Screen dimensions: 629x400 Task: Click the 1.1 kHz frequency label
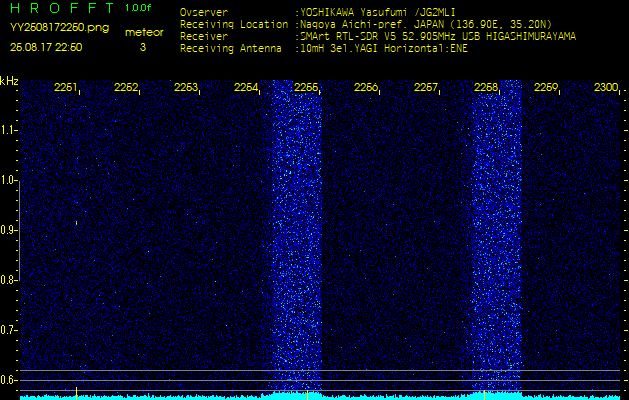[7, 130]
